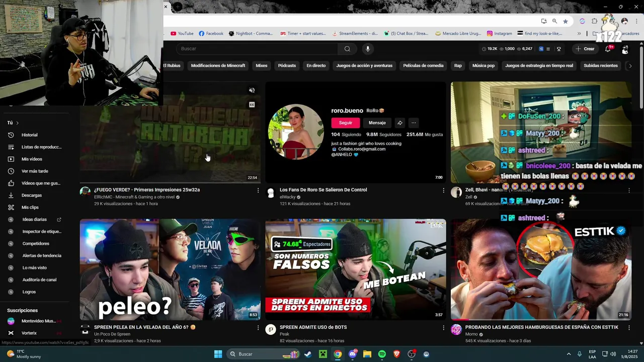Select the Mixes category chip

tap(262, 65)
